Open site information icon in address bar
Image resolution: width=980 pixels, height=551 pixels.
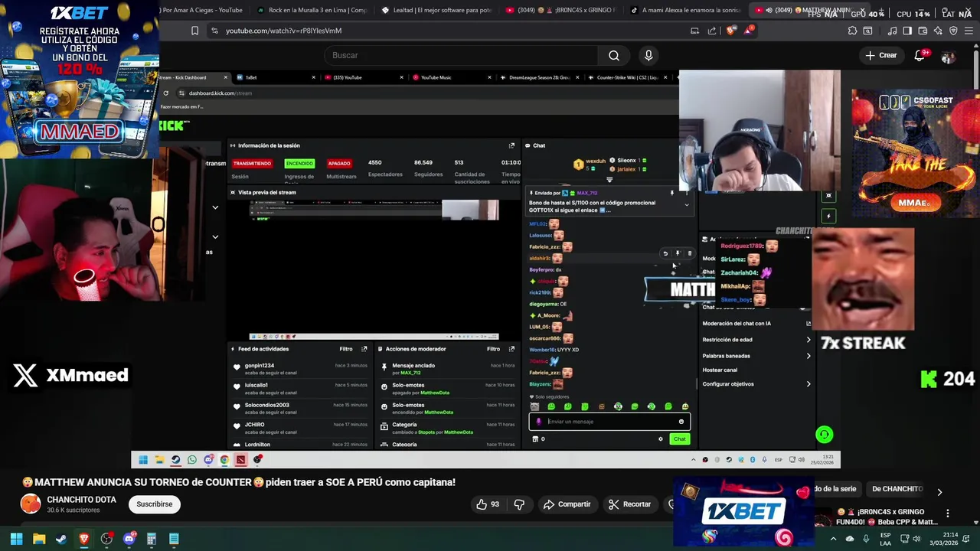point(214,31)
